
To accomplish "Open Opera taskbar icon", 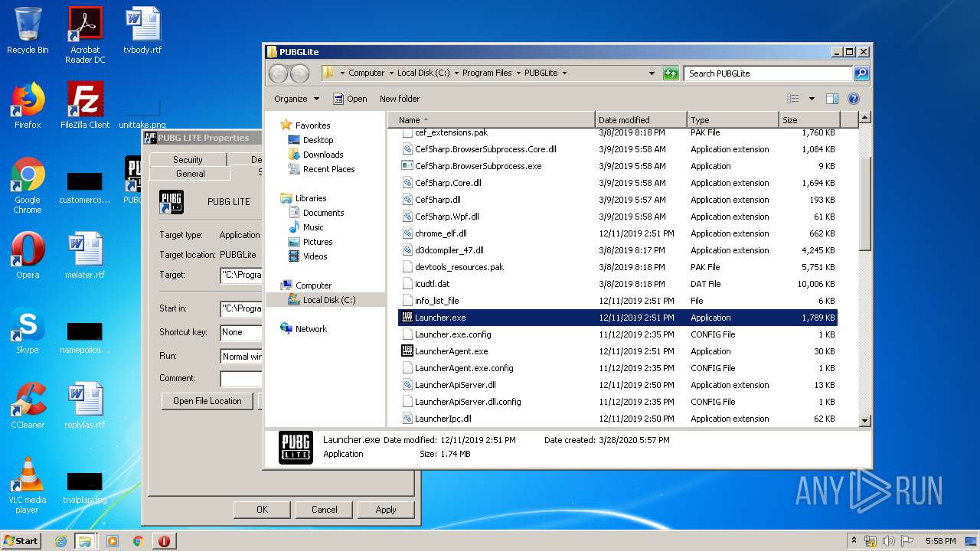I will 164,541.
